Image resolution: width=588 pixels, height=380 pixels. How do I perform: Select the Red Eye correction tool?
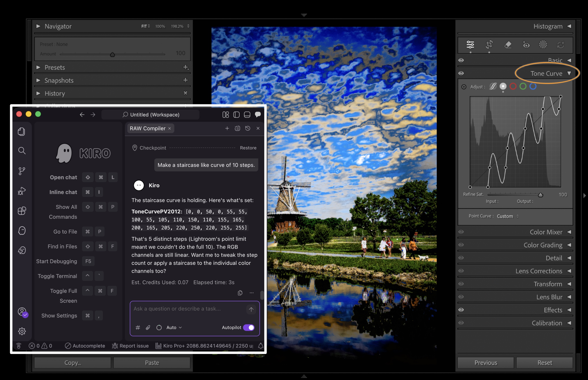click(526, 45)
